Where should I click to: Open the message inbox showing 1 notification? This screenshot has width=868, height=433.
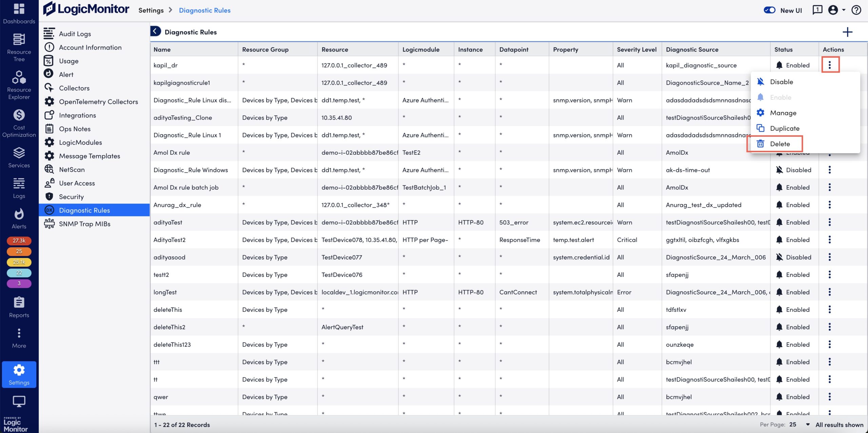pyautogui.click(x=817, y=10)
